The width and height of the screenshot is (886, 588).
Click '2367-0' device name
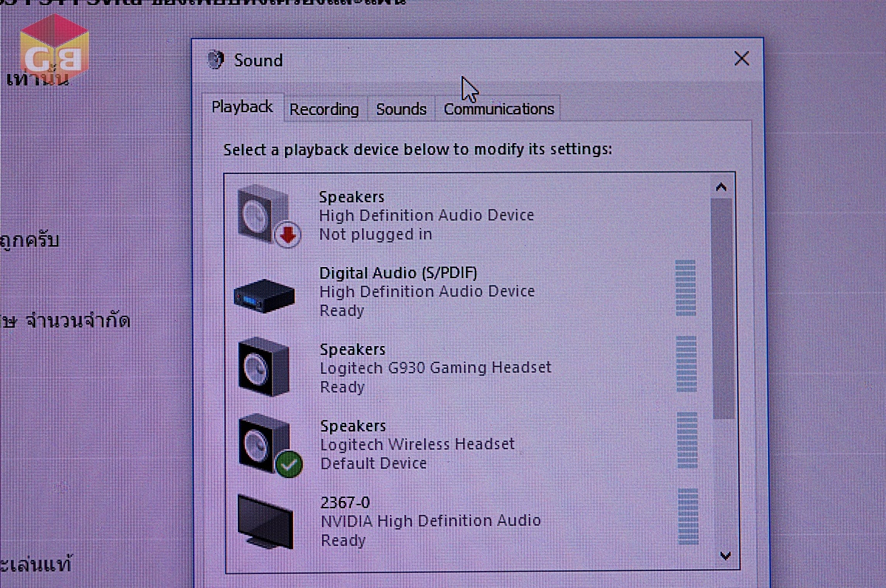coord(346,502)
